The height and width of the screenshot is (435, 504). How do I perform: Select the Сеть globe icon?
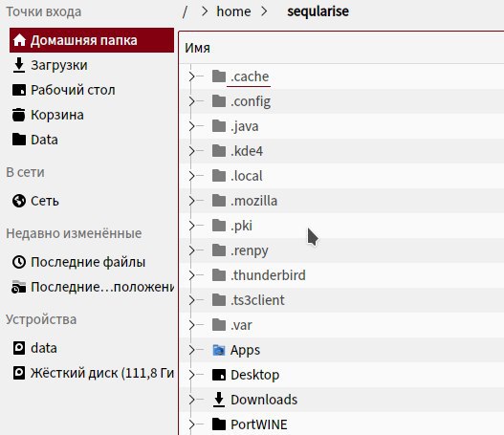pos(19,201)
